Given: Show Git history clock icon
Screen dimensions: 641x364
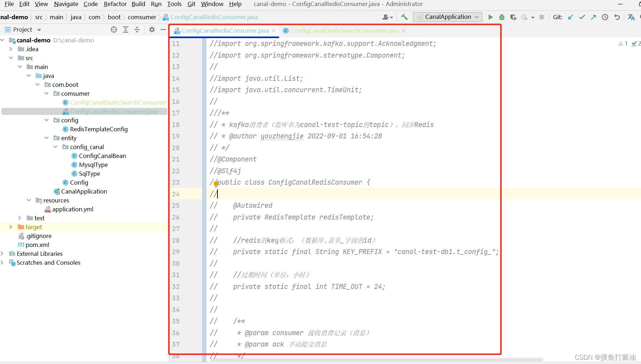Looking at the screenshot, I should point(605,17).
